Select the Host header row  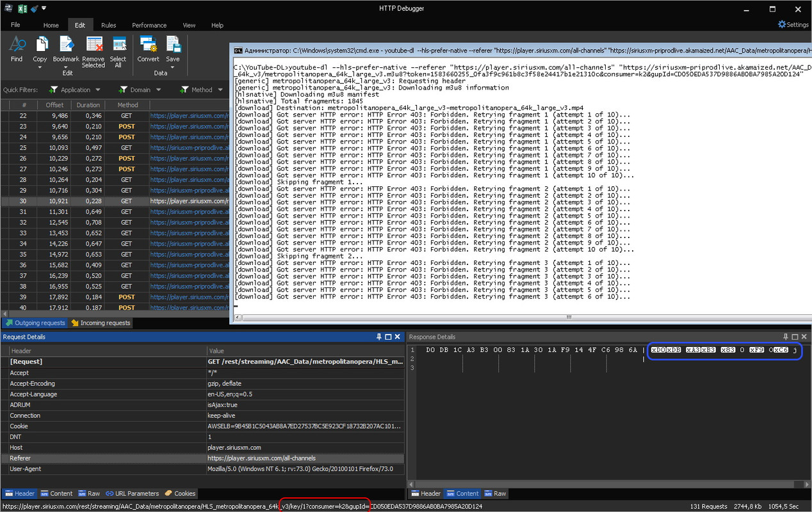(x=202, y=447)
